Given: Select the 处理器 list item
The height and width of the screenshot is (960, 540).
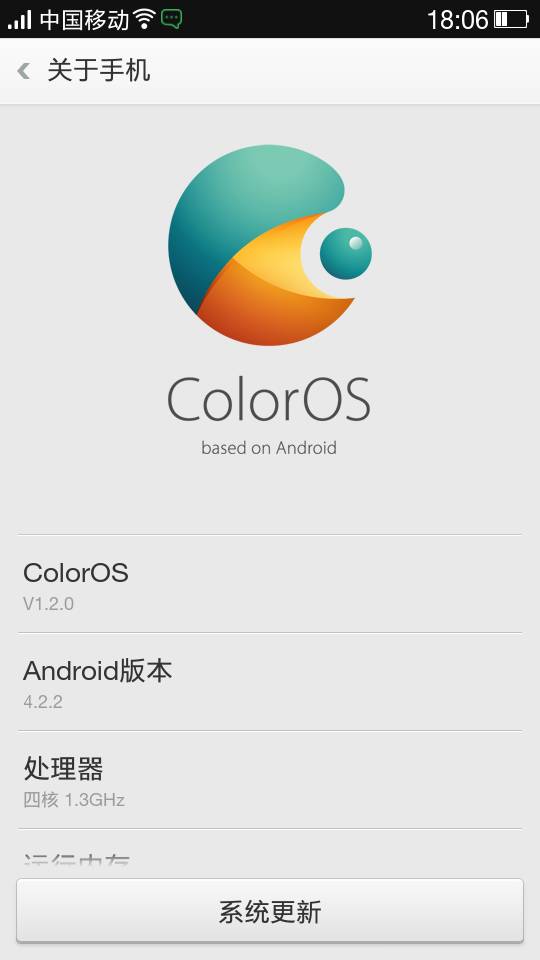Looking at the screenshot, I should point(270,779).
